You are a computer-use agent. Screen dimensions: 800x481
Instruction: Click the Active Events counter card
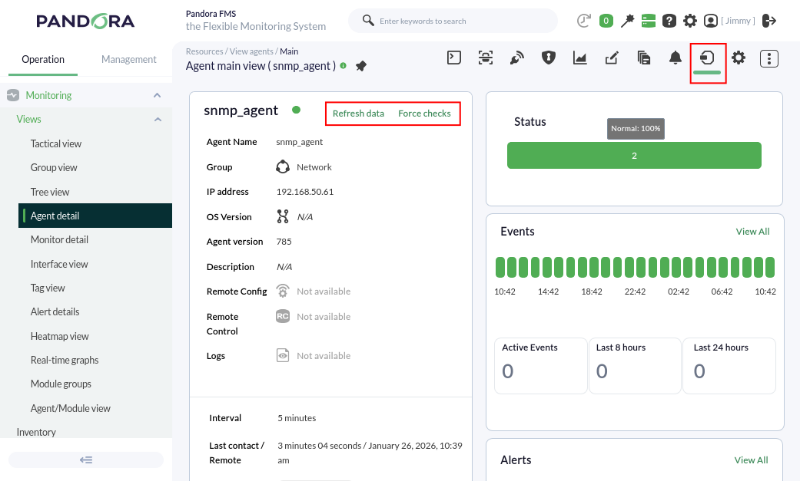point(541,365)
